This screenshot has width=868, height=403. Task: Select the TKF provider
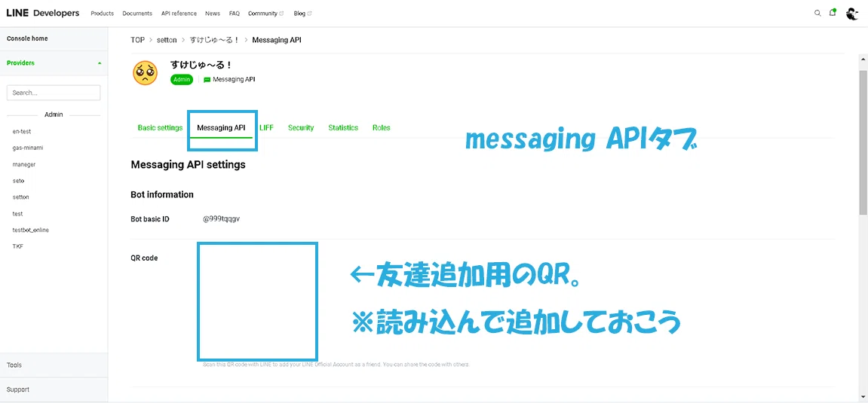point(17,246)
